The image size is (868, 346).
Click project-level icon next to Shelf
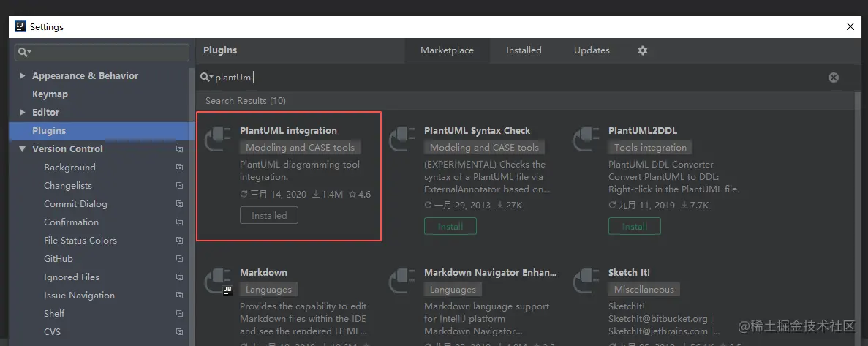[179, 313]
